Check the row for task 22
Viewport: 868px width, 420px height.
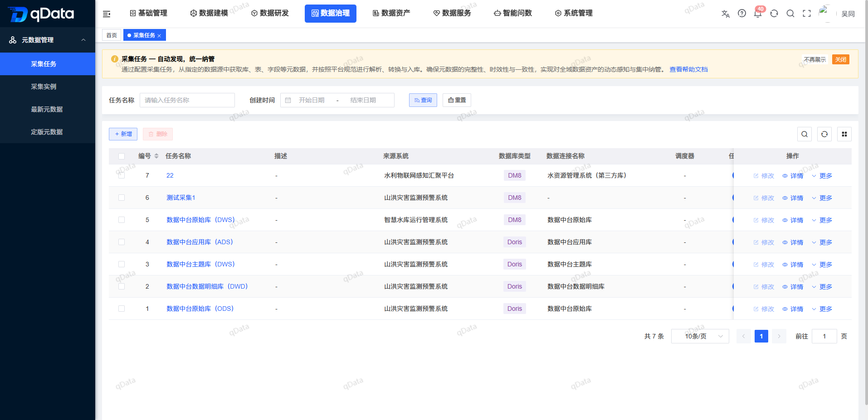tap(122, 175)
